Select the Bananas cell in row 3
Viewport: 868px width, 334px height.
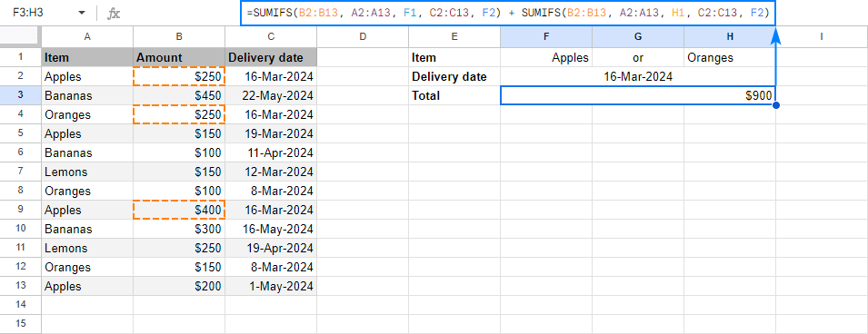point(87,95)
